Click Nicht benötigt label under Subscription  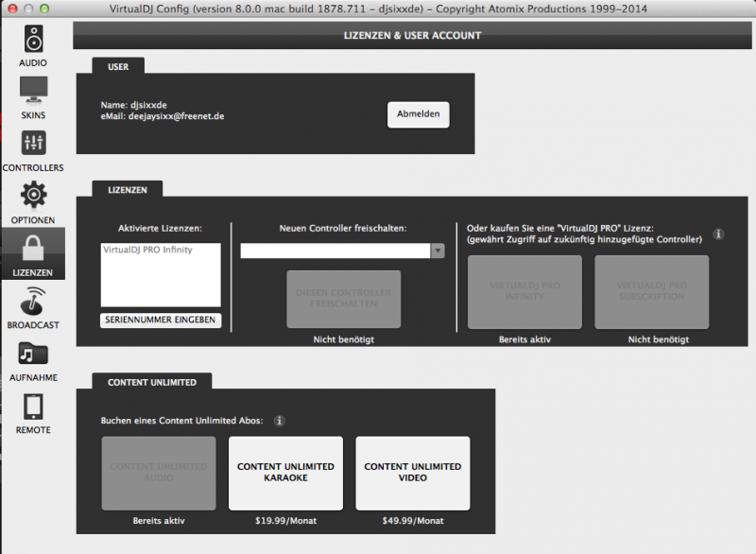(658, 339)
